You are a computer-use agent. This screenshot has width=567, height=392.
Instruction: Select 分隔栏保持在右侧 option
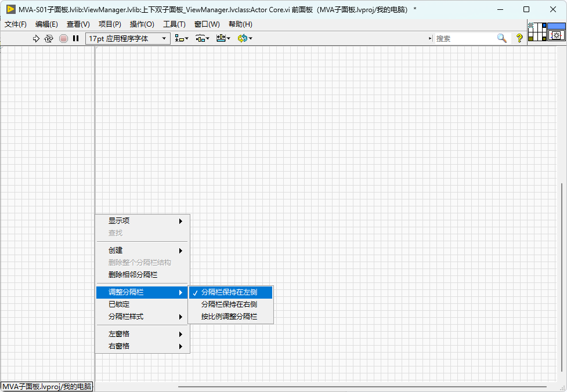point(231,304)
